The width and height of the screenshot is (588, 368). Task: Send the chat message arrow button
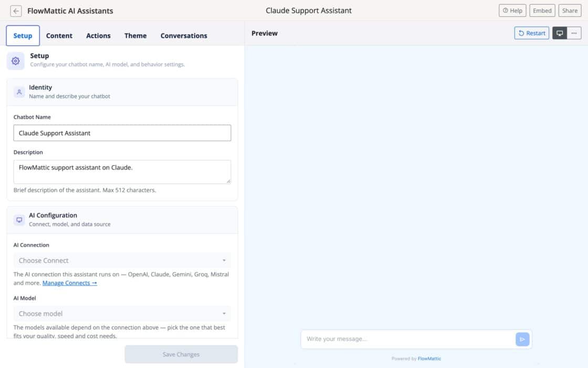coord(522,339)
